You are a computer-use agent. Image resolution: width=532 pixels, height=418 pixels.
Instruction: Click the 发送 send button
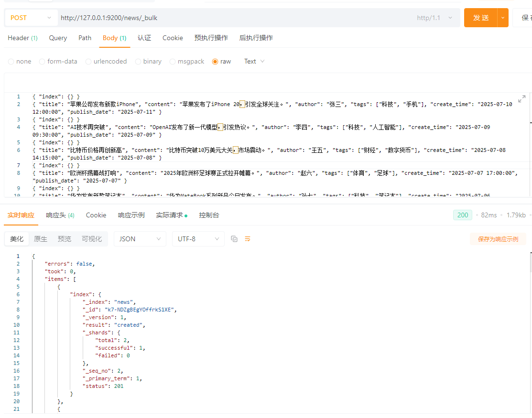481,18
